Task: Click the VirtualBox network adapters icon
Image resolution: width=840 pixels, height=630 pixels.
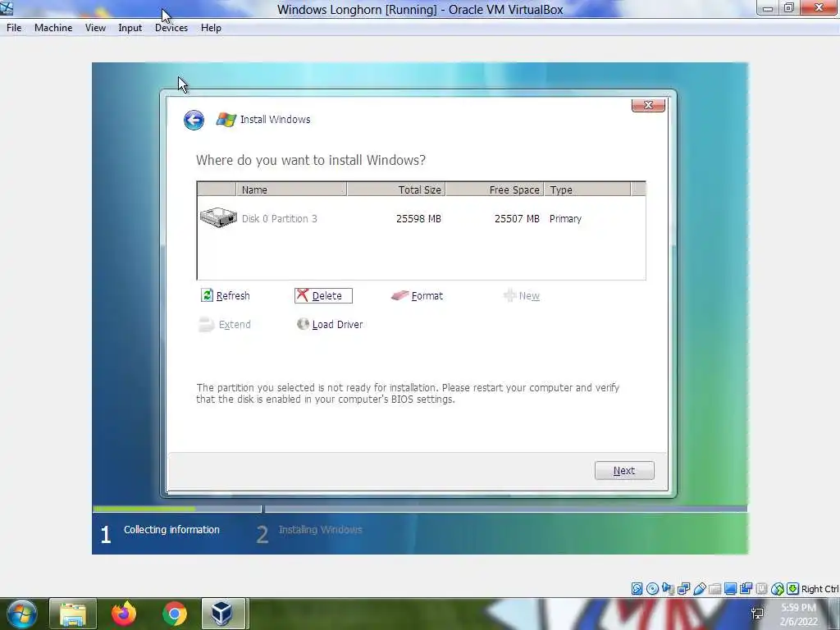Action: click(x=683, y=589)
